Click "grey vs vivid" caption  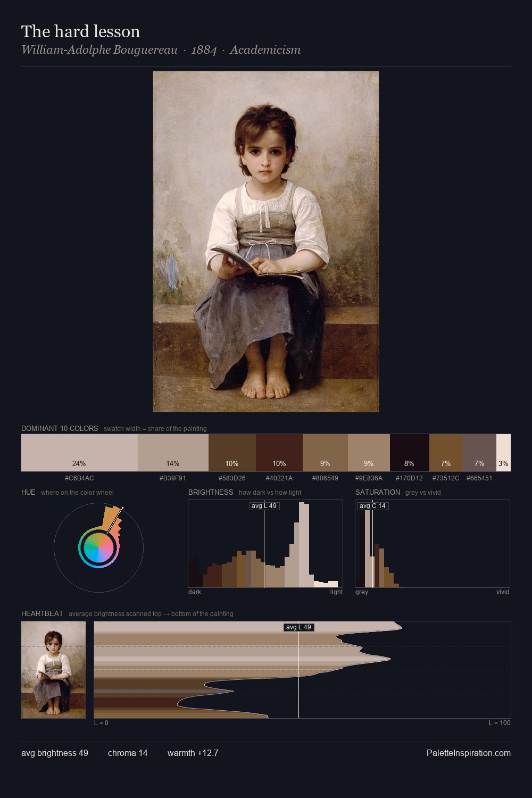tap(423, 493)
